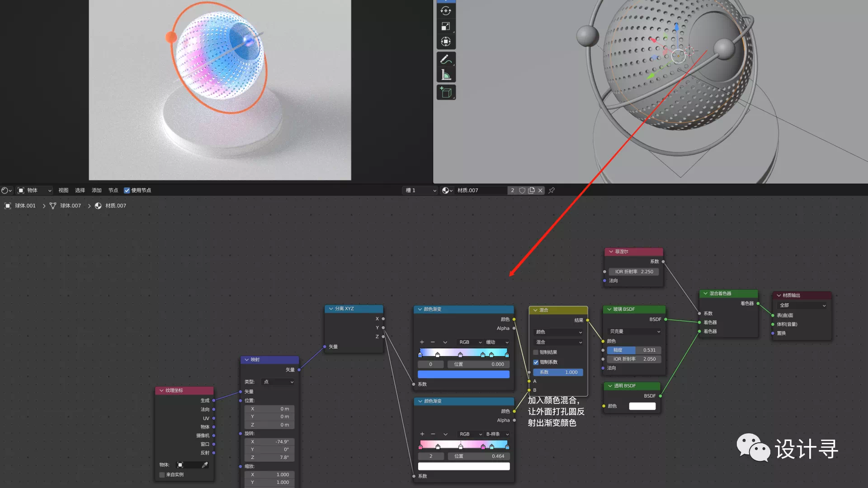Image resolution: width=868 pixels, height=488 pixels.
Task: Select the Scale tool in viewport toolbar
Action: [446, 26]
